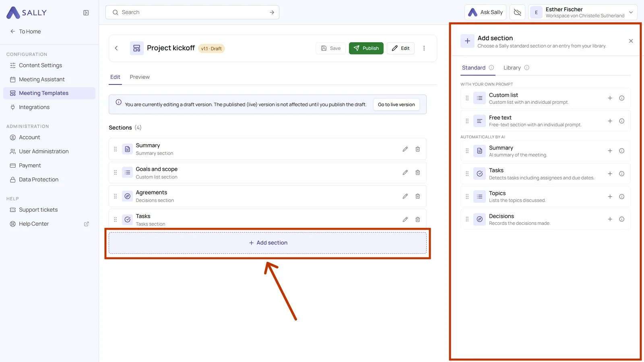
Task: Add the Tasks standard section
Action: pyautogui.click(x=610, y=174)
